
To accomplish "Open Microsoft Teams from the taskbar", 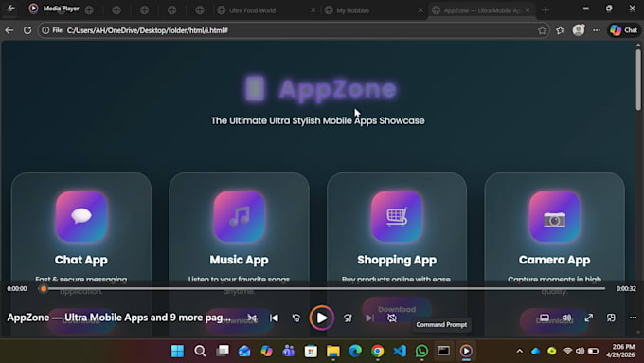I will pos(289,351).
